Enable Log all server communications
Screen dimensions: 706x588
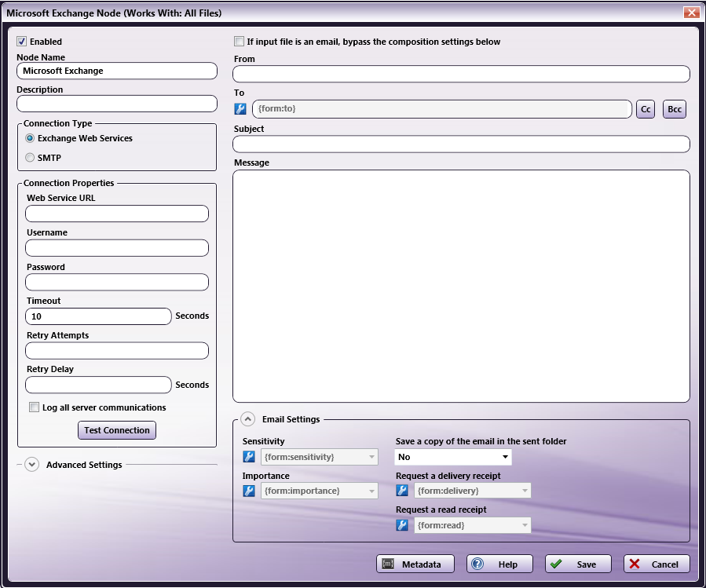coord(35,407)
